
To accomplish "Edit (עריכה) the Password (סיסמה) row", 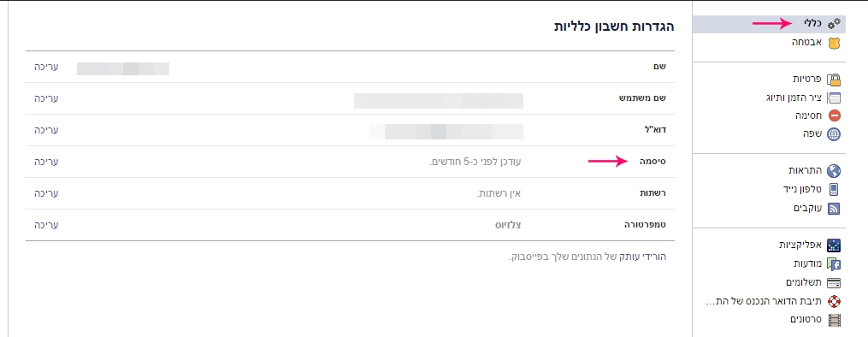I will coord(46,162).
